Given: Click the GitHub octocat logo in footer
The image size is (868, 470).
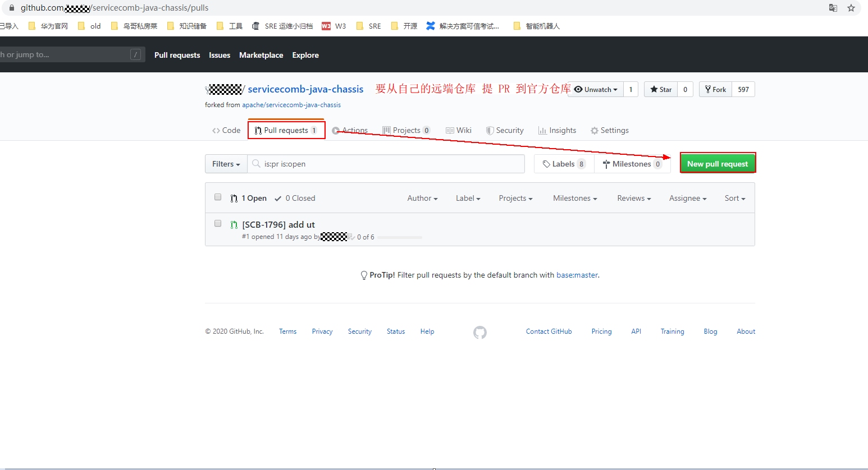Looking at the screenshot, I should [480, 332].
